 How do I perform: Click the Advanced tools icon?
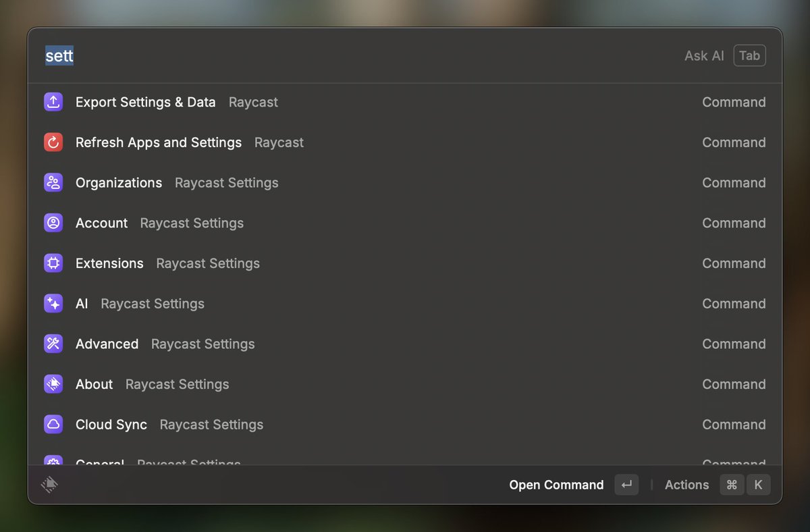pos(53,344)
